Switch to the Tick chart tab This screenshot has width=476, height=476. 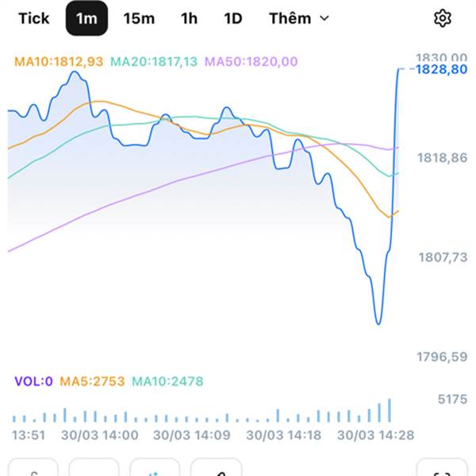point(33,18)
